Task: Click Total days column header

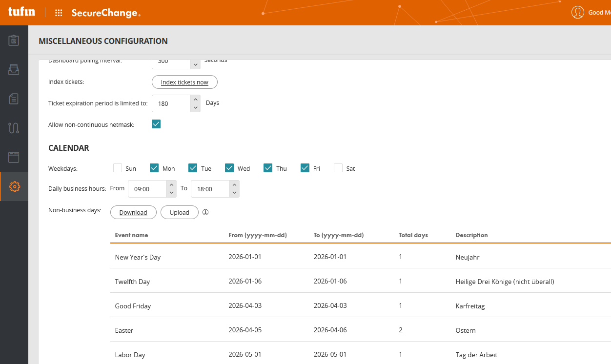Action: pos(413,235)
